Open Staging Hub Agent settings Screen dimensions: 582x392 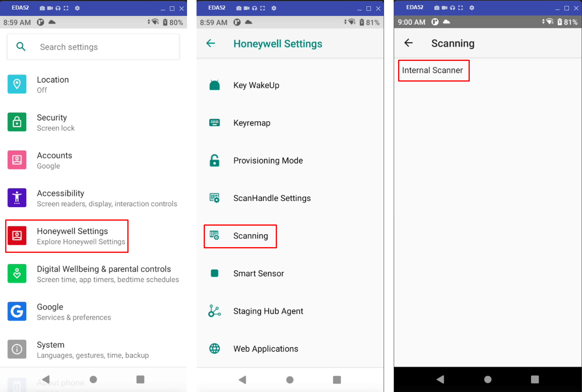(x=269, y=311)
